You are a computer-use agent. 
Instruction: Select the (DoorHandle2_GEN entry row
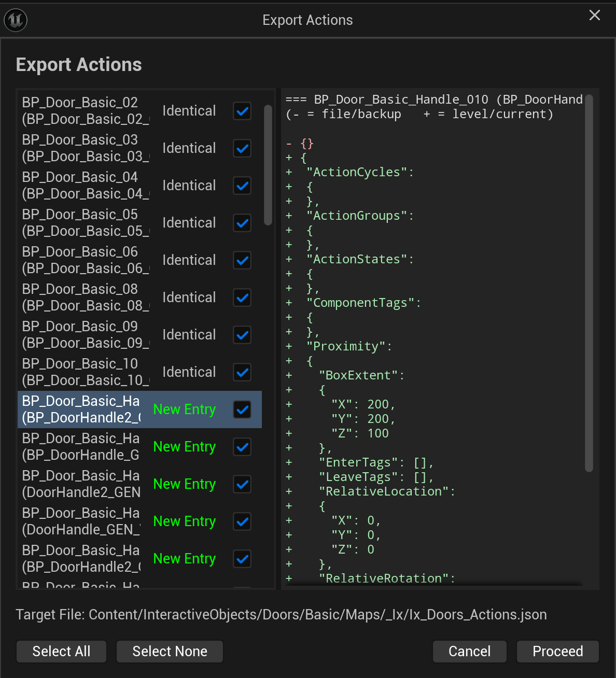pyautogui.click(x=139, y=484)
